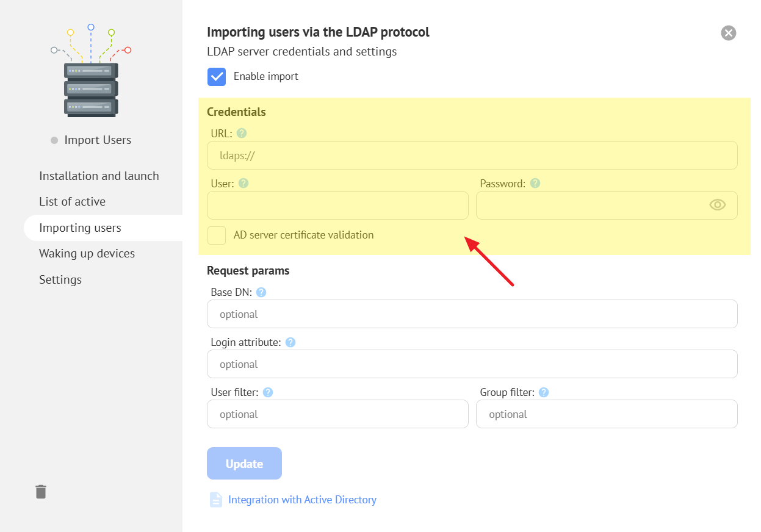
Task: Focus the Base DN input field
Action: (472, 314)
